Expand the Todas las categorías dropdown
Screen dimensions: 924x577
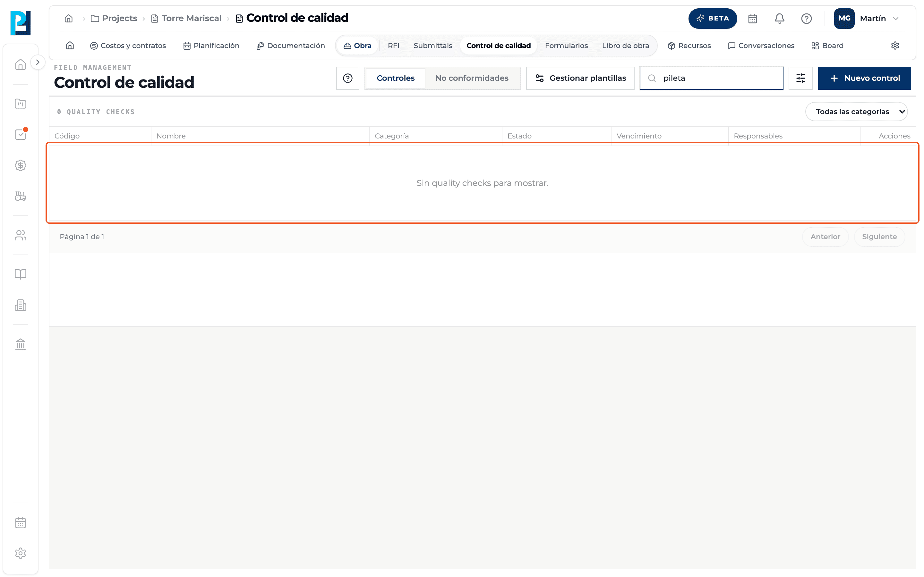point(856,112)
